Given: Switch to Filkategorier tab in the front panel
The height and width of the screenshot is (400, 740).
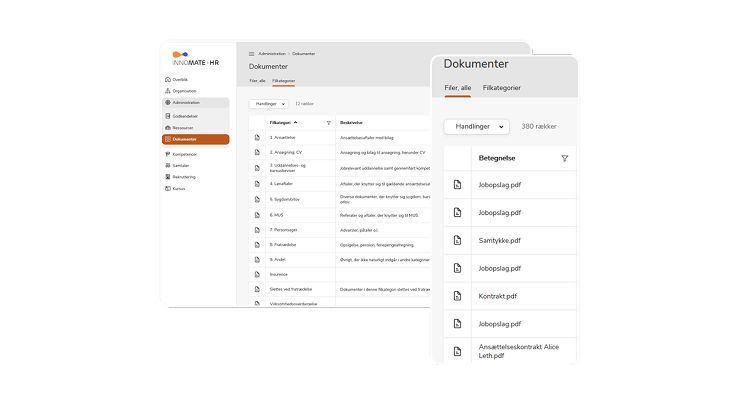Looking at the screenshot, I should 501,88.
